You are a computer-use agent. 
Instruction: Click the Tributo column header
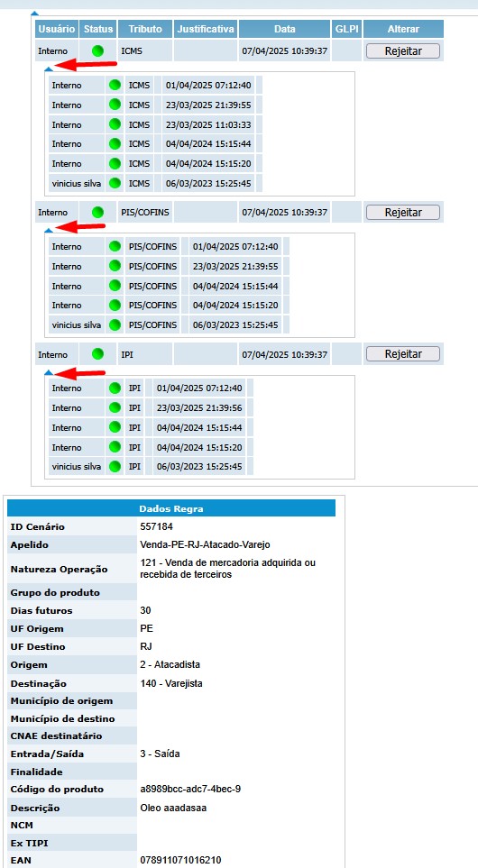point(145,29)
